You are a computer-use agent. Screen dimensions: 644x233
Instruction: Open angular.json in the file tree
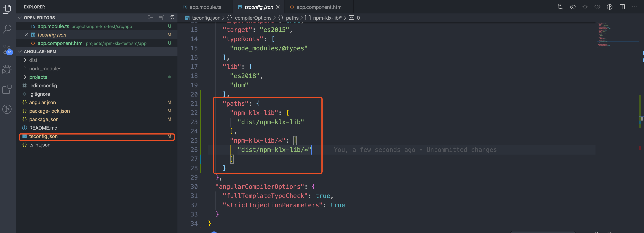coord(96,102)
